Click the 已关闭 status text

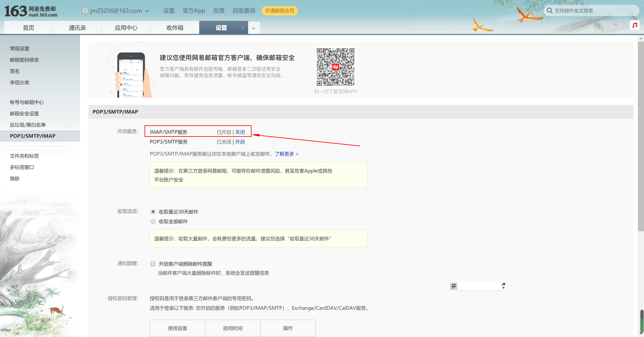point(224,142)
